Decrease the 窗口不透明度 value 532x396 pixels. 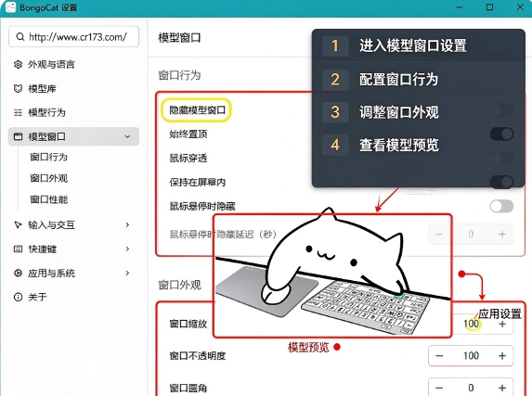[439, 355]
